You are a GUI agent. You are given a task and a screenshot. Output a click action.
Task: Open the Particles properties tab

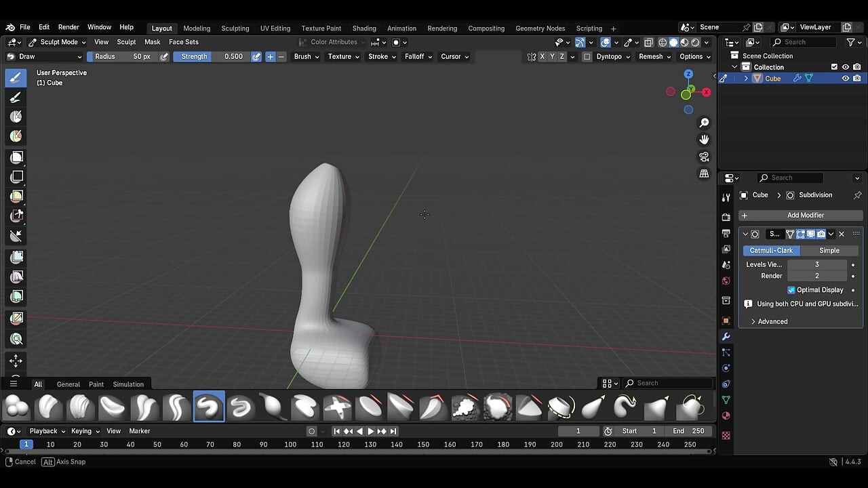[x=726, y=352]
